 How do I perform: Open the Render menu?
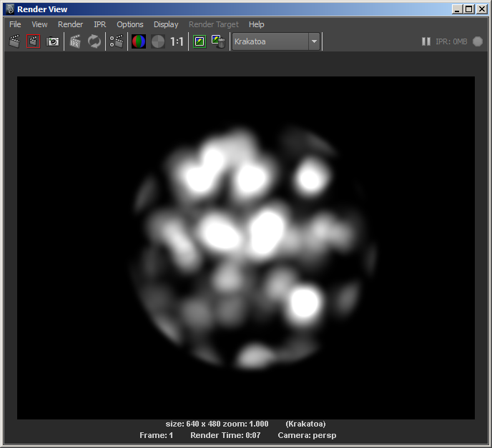point(70,24)
